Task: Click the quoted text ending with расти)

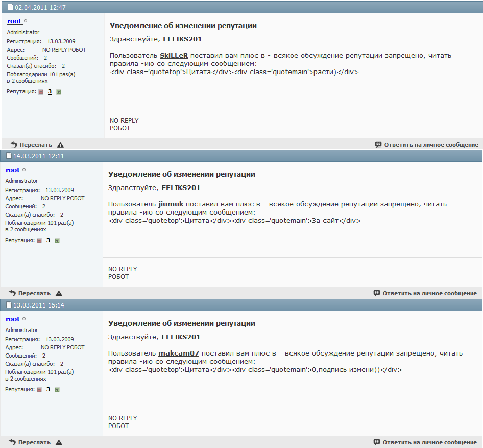Action: pos(234,72)
